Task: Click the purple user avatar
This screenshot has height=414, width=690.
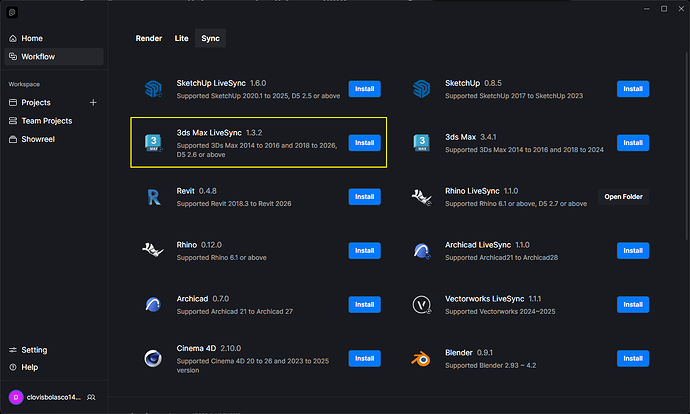Action: 16,397
